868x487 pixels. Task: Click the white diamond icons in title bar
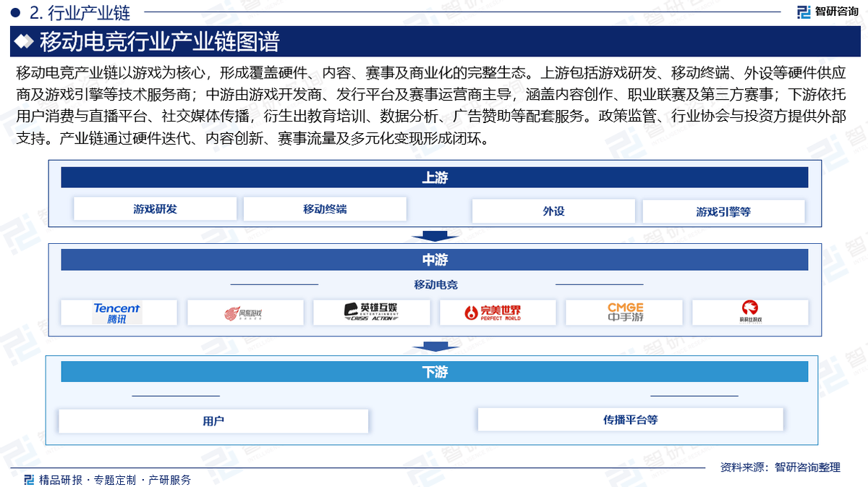(25, 42)
